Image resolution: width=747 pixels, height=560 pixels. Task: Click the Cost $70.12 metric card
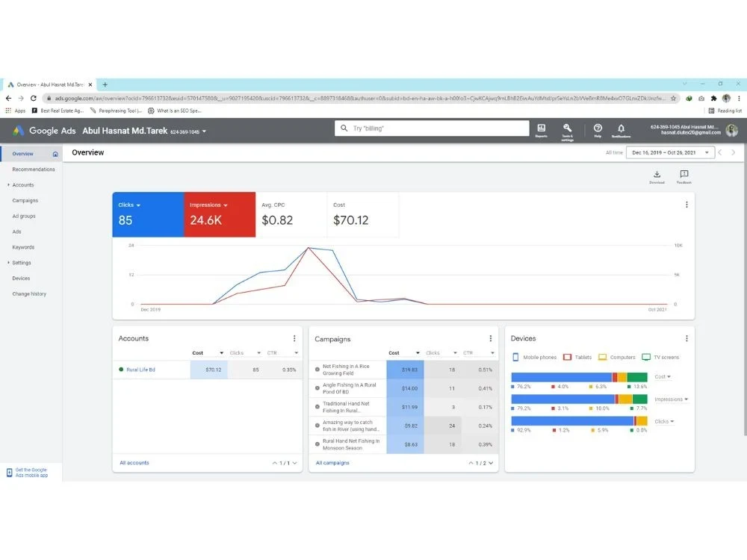pyautogui.click(x=362, y=214)
